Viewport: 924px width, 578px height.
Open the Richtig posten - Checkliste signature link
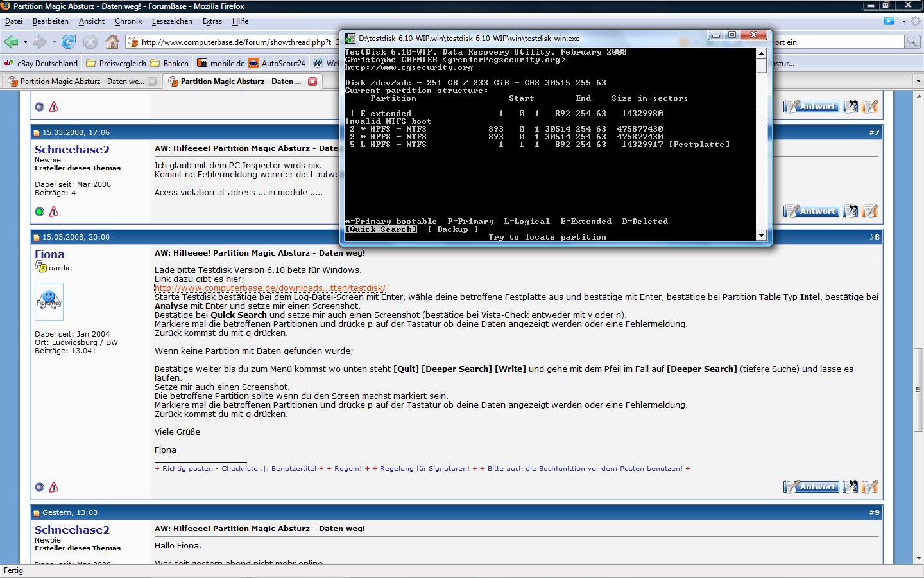(210, 469)
